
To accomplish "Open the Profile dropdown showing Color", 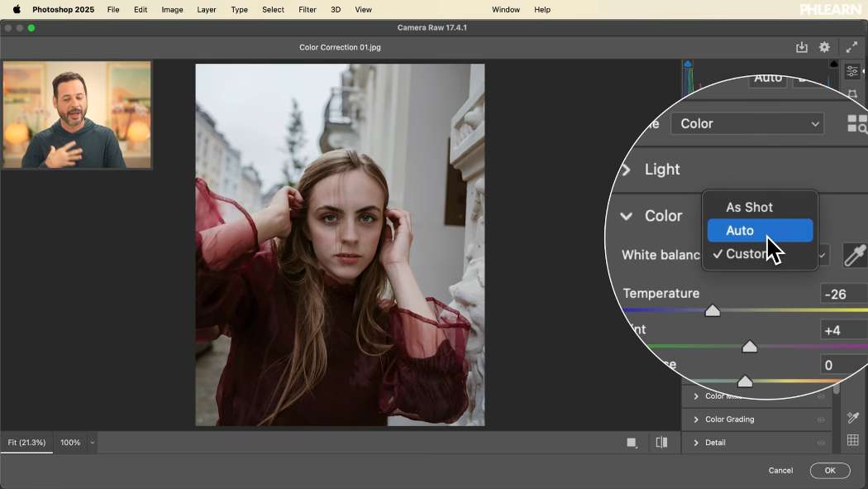I will (x=746, y=123).
